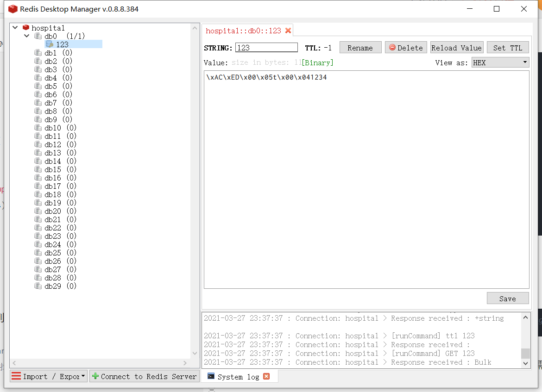The height and width of the screenshot is (392, 542).
Task: Click the db14 database icon
Action: [x=38, y=161]
